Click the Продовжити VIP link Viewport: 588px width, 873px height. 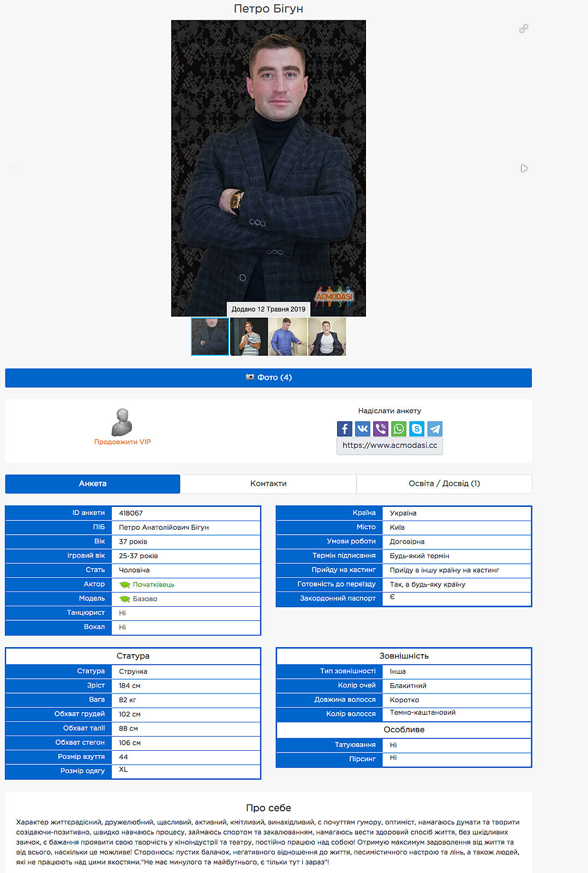(x=122, y=442)
